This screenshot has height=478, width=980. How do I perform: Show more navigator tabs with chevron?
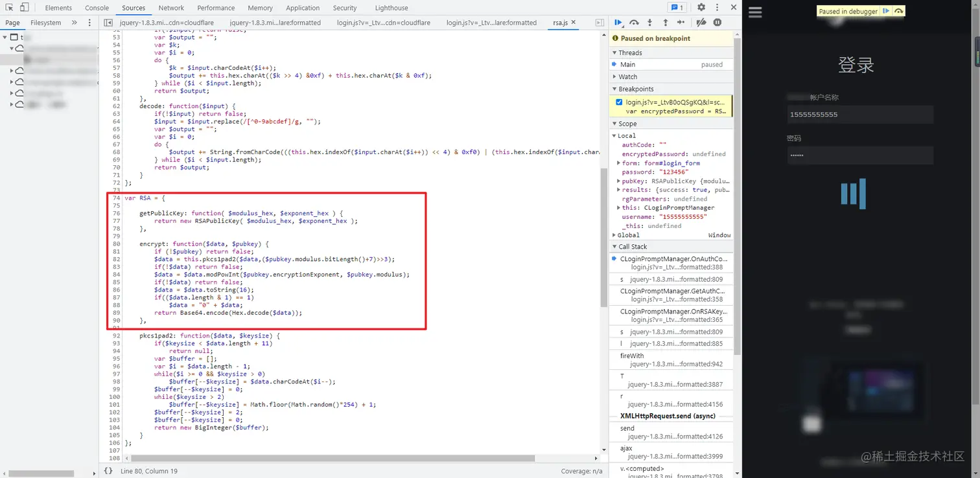click(74, 23)
